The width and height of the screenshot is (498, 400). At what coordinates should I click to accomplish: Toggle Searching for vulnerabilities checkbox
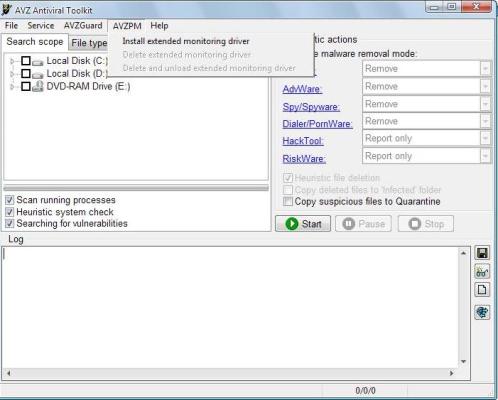(x=9, y=223)
